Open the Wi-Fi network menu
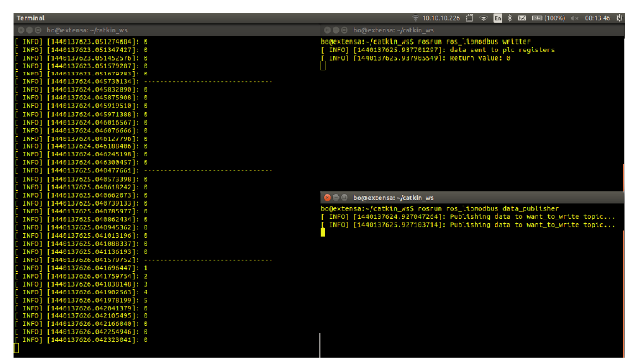644x362 pixels. click(x=483, y=18)
